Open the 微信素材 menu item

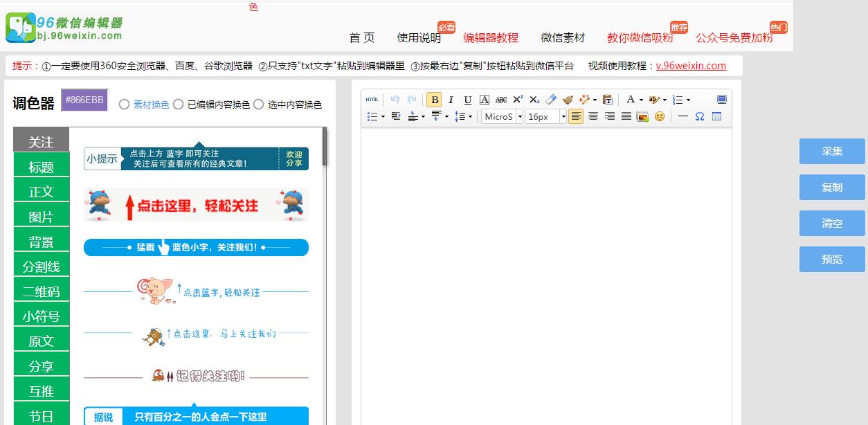click(564, 38)
